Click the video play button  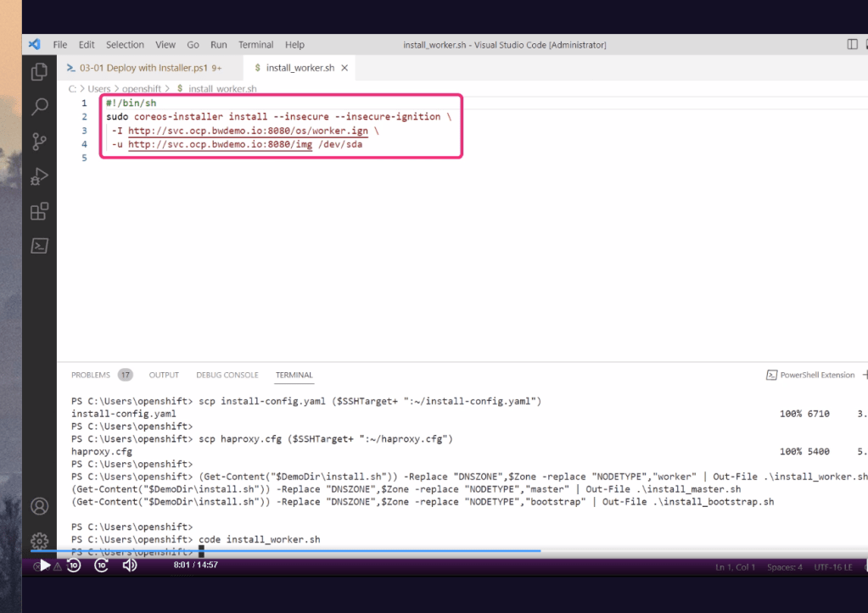pyautogui.click(x=45, y=566)
